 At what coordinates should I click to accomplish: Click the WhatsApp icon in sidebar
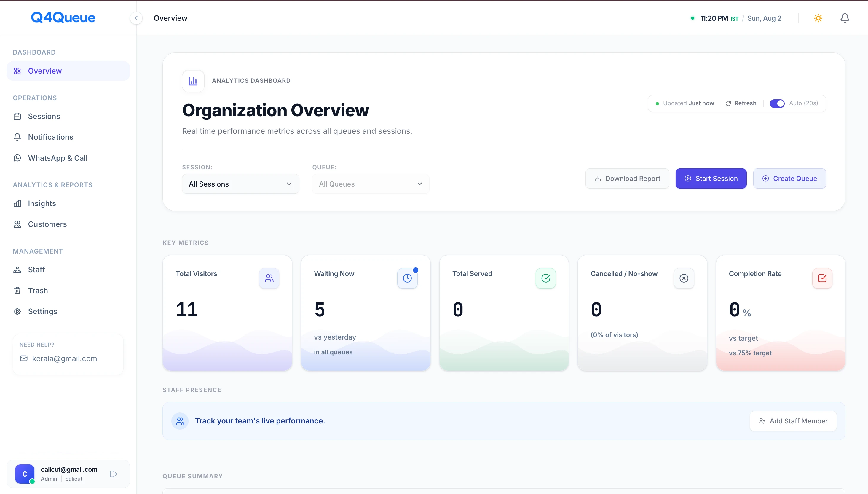(x=17, y=158)
